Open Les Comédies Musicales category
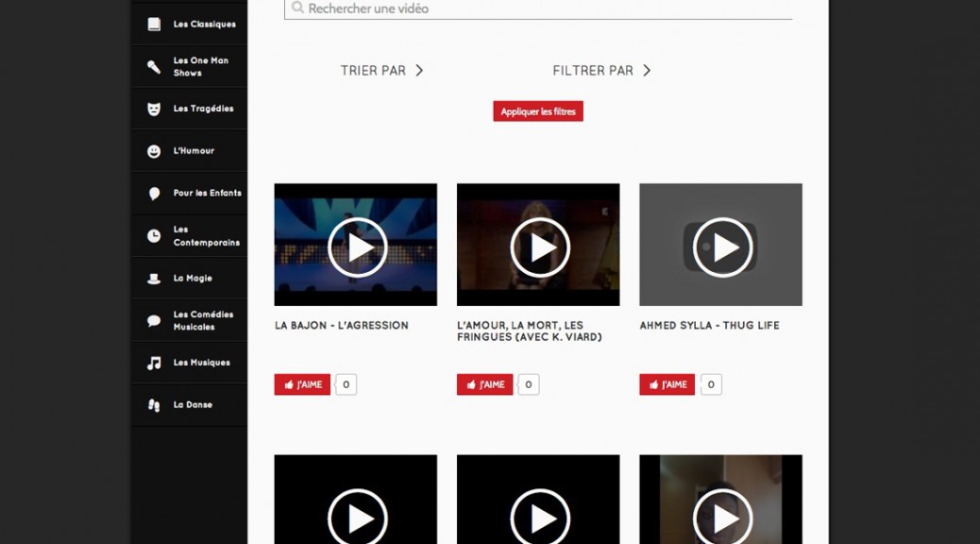This screenshot has height=544, width=980. (202, 320)
